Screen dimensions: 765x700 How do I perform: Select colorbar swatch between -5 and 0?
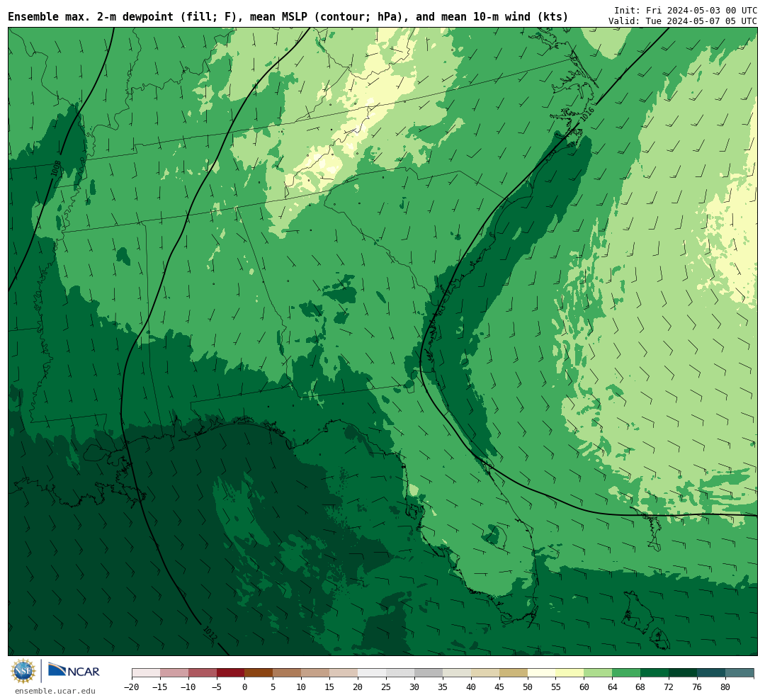point(231,673)
